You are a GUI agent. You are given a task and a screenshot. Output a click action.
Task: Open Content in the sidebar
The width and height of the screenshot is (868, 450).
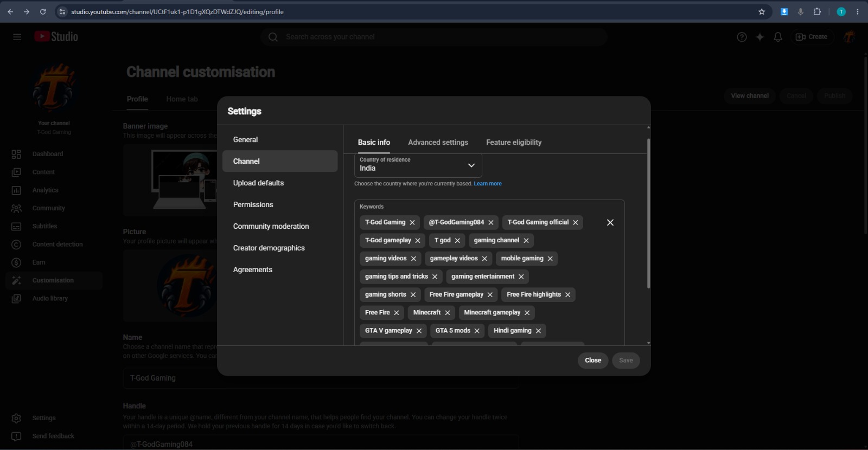point(54,172)
